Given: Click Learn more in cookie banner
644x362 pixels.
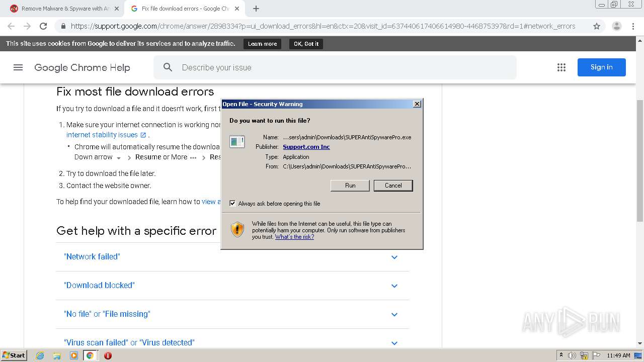Looking at the screenshot, I should [x=262, y=44].
